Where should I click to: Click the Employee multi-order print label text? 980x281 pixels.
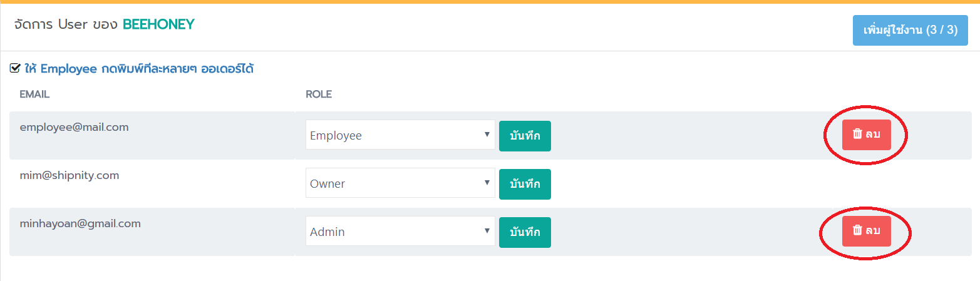point(139,69)
